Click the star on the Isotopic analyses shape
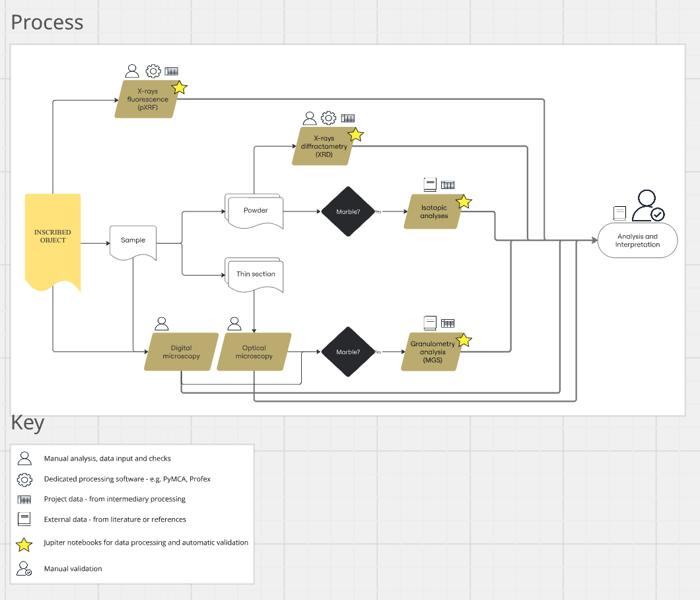 click(464, 201)
